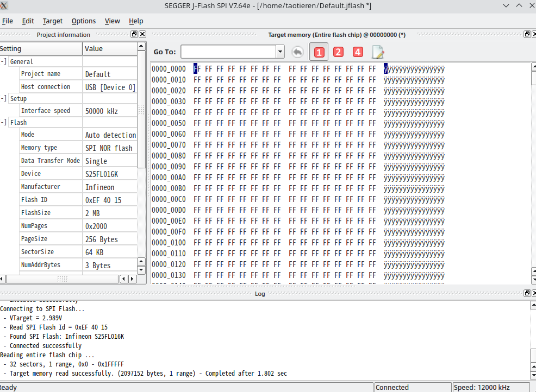Click the Value column header
The image size is (536, 392).
110,48
